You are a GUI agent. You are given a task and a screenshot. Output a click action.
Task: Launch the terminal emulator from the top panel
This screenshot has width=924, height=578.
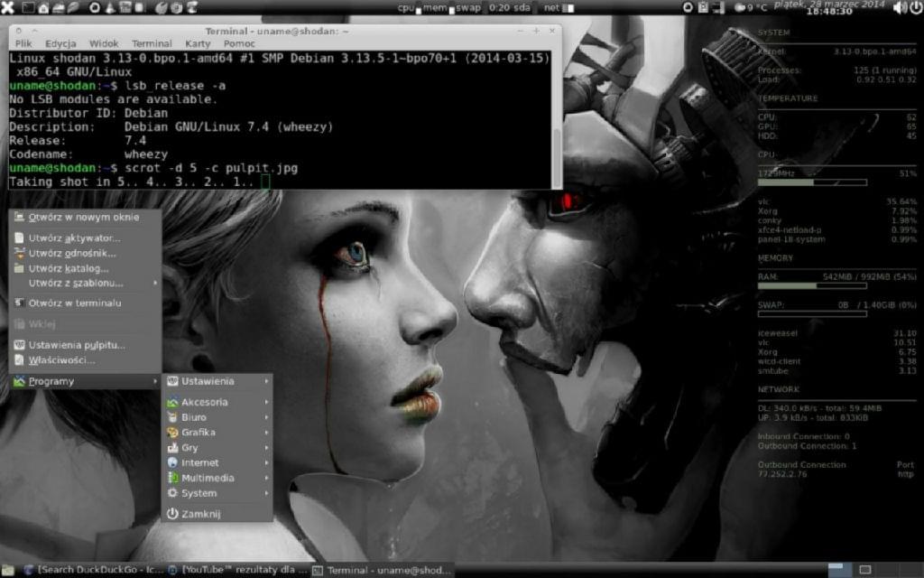click(28, 7)
